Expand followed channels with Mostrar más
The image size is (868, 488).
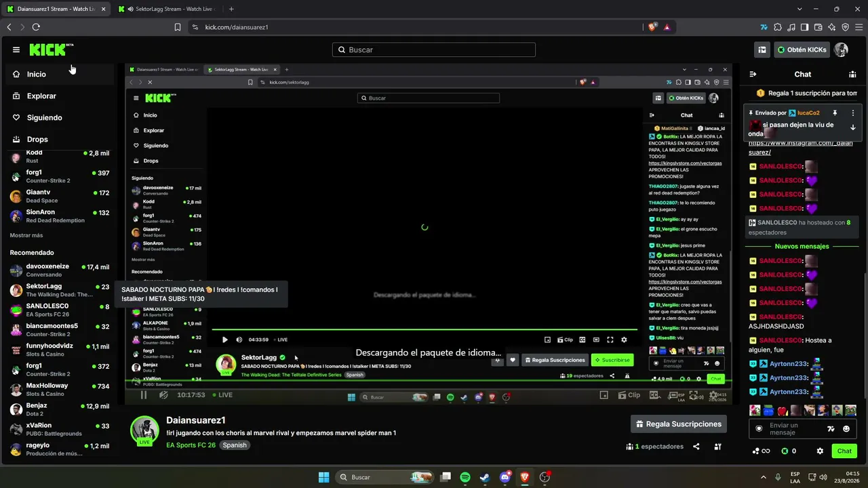coord(26,235)
